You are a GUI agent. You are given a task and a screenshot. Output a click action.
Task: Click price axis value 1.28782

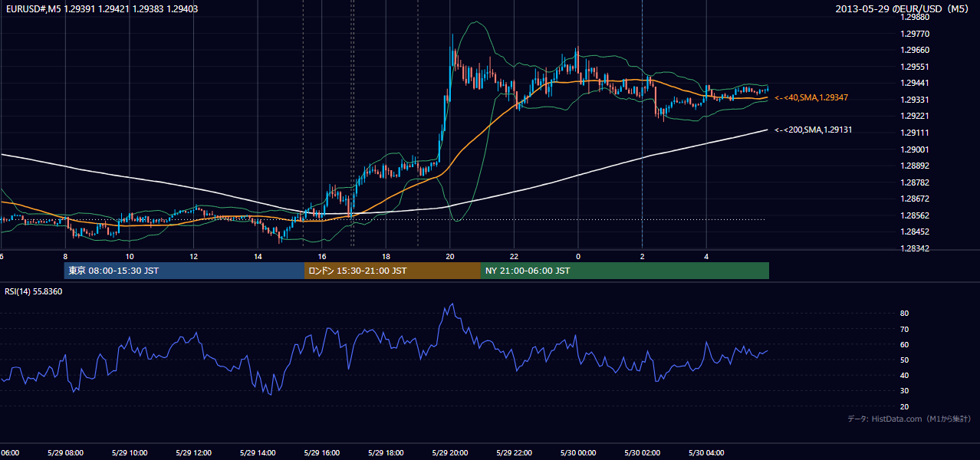coord(914,182)
